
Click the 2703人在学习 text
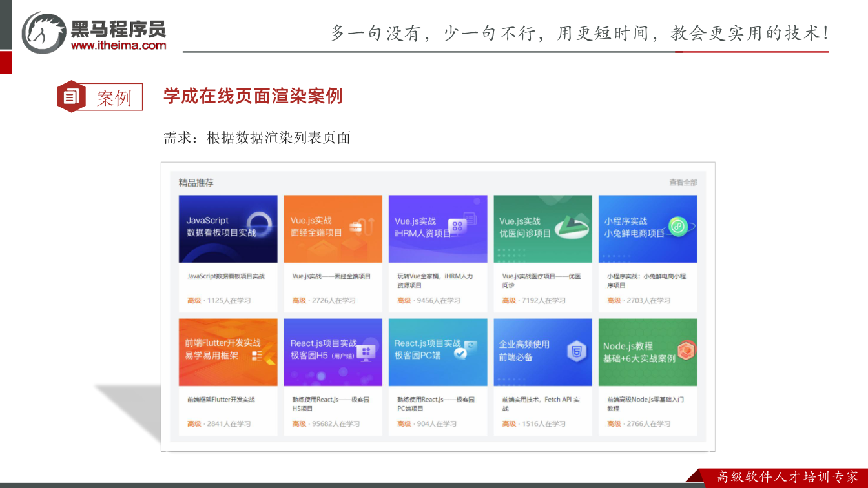[649, 301]
